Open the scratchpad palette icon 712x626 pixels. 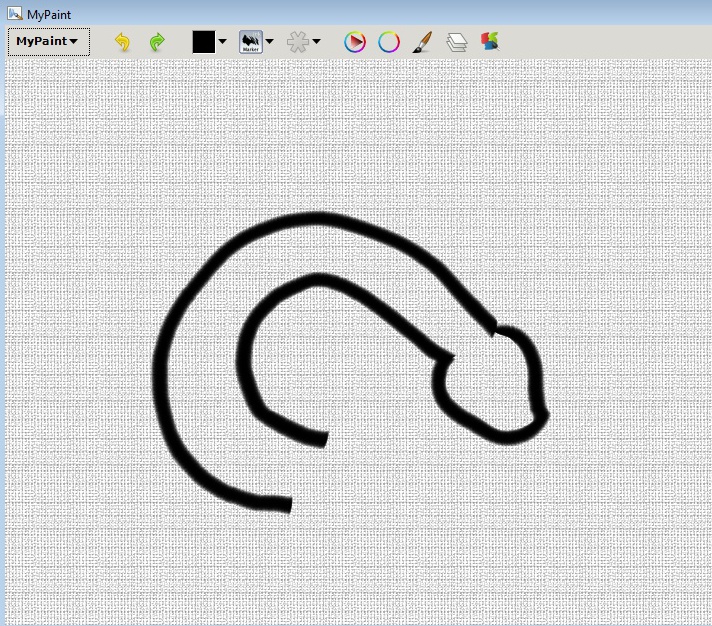pyautogui.click(x=490, y=41)
